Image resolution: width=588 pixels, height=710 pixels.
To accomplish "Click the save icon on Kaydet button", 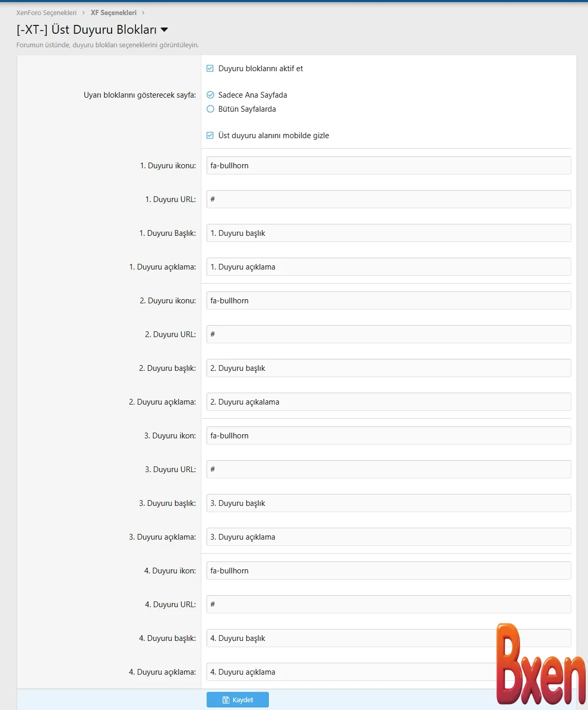I will pyautogui.click(x=227, y=700).
